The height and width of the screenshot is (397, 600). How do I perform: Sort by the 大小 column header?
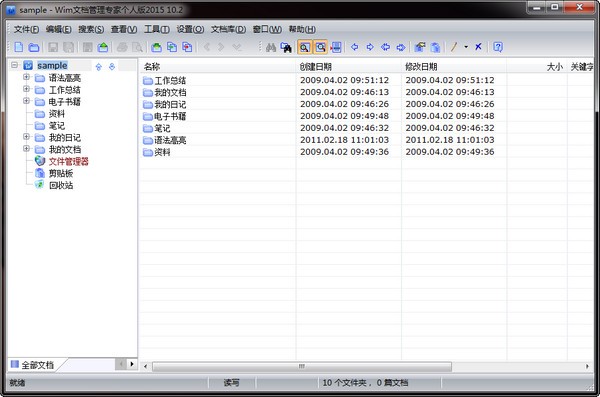point(537,67)
